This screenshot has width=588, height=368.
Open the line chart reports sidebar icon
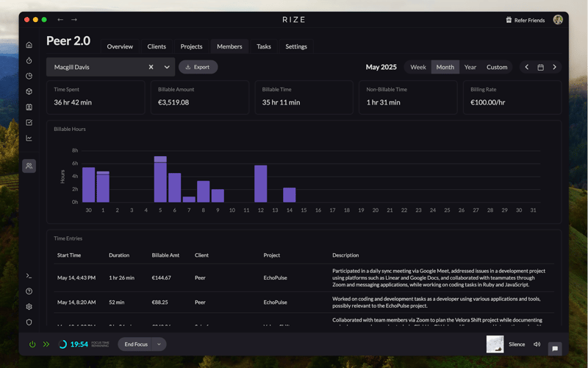pyautogui.click(x=29, y=138)
